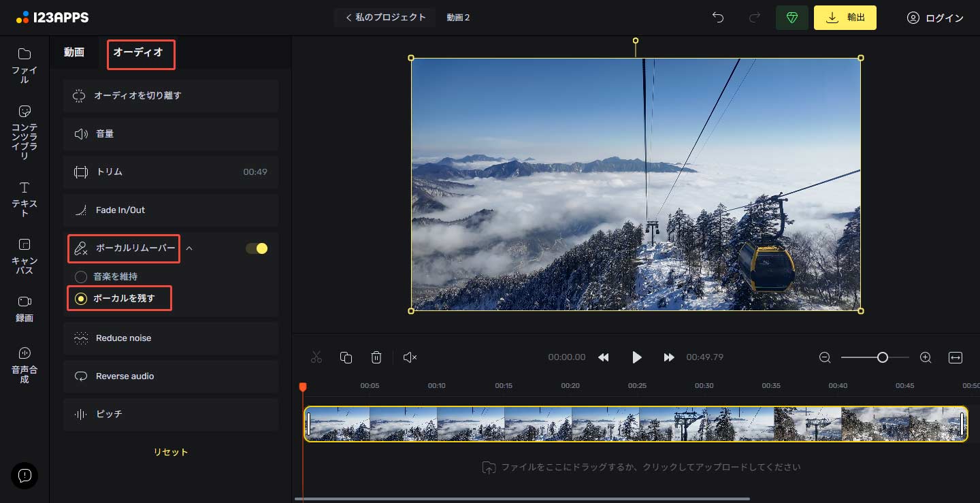
Task: Click the timeline horizontal scrollbar
Action: [522, 499]
